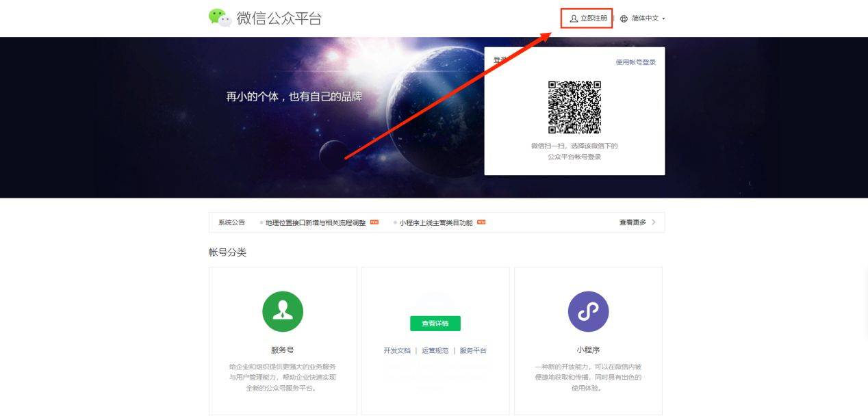This screenshot has height=418, width=868.
Task: Click the new badge after 小程序上线主营类目功能
Action: (481, 222)
